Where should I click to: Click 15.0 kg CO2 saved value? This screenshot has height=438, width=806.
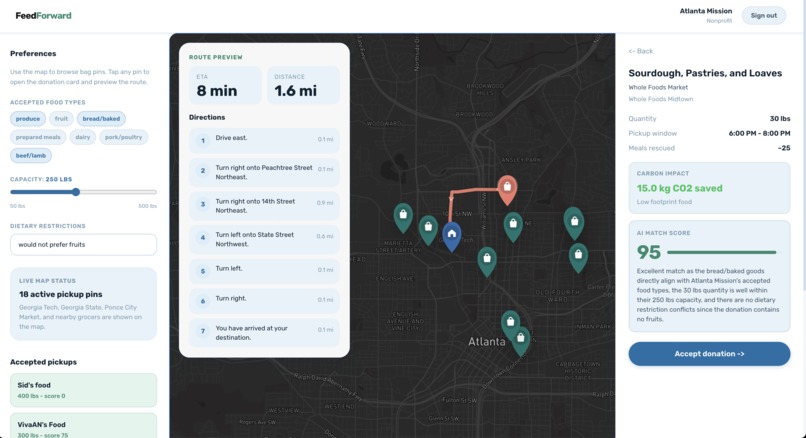(680, 188)
